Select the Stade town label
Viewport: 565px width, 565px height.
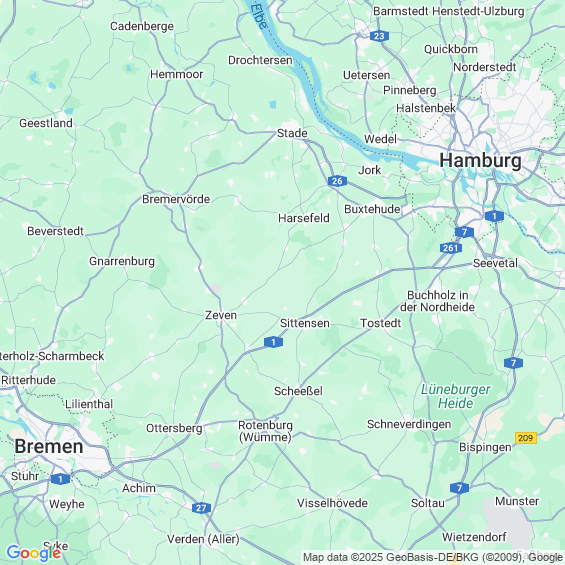[292, 133]
